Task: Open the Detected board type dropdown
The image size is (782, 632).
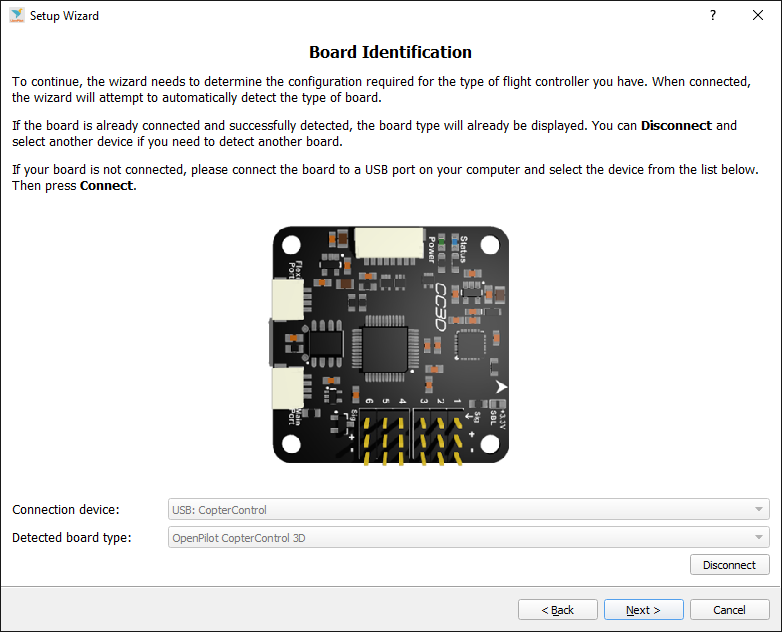Action: click(468, 537)
